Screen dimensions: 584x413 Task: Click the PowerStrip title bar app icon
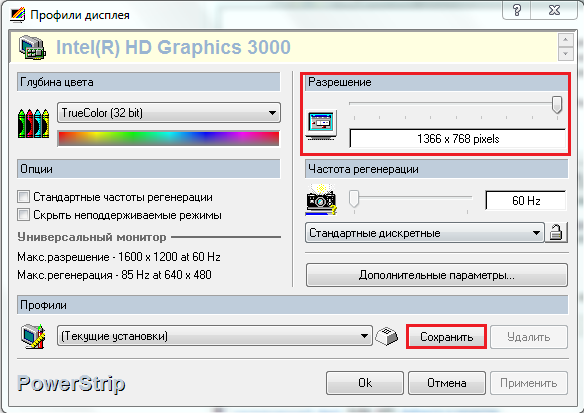pos(17,15)
